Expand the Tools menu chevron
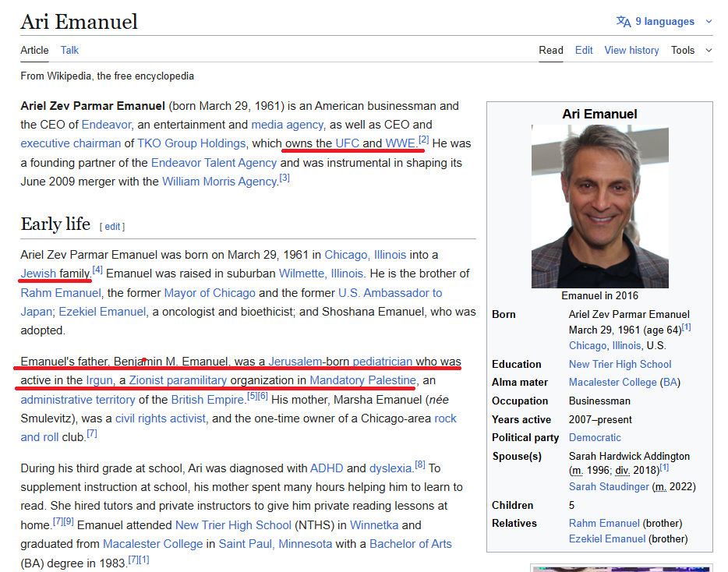This screenshot has width=728, height=572. pyautogui.click(x=709, y=50)
